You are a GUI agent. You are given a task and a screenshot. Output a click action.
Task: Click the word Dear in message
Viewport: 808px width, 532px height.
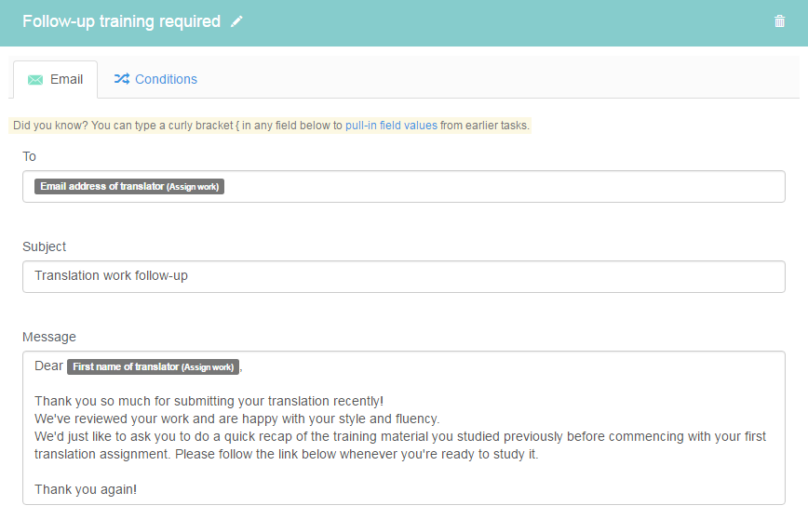tap(48, 366)
